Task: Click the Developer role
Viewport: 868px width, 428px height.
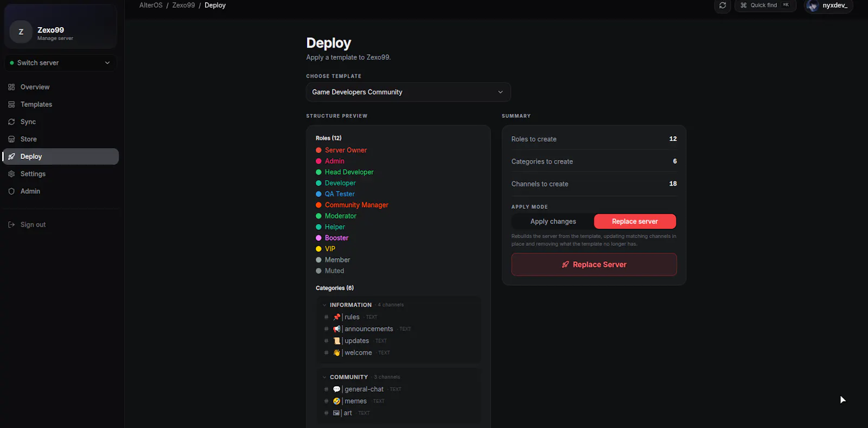Action: tap(340, 183)
